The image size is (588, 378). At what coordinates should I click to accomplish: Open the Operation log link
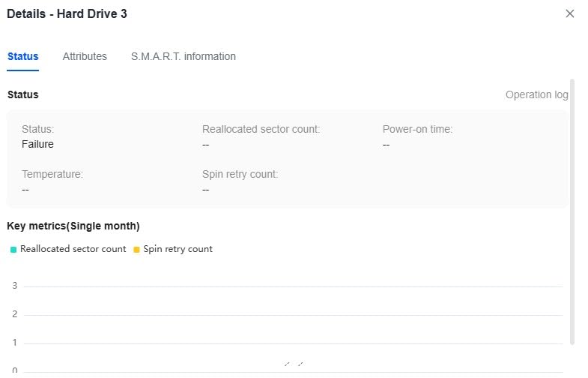pos(536,94)
